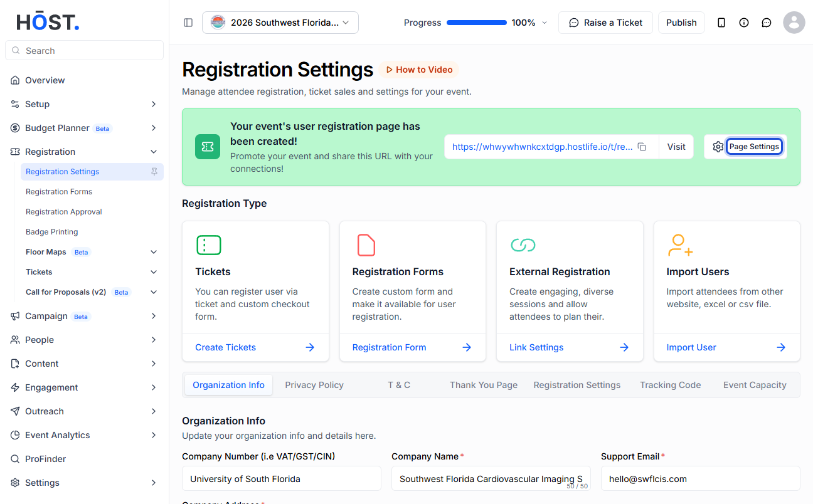Expand Tickets submenu chevron
This screenshot has width=813, height=504.
coord(154,272)
